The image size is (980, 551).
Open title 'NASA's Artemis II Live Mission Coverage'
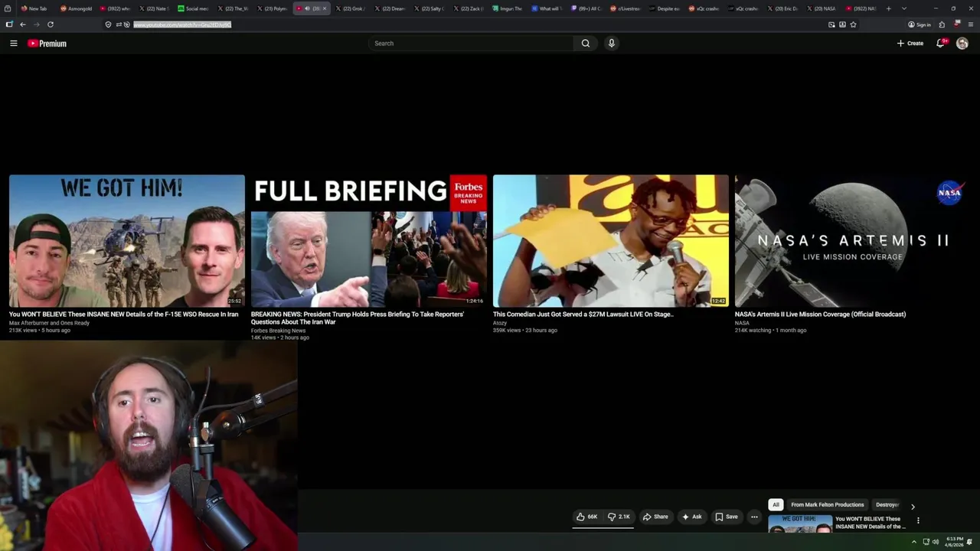pos(820,315)
